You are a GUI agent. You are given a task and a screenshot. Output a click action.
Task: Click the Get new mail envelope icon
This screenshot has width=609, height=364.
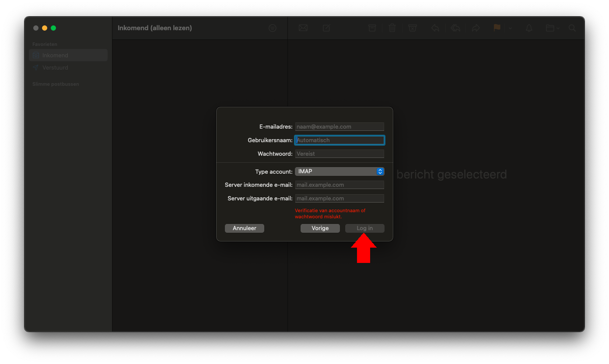pyautogui.click(x=303, y=28)
